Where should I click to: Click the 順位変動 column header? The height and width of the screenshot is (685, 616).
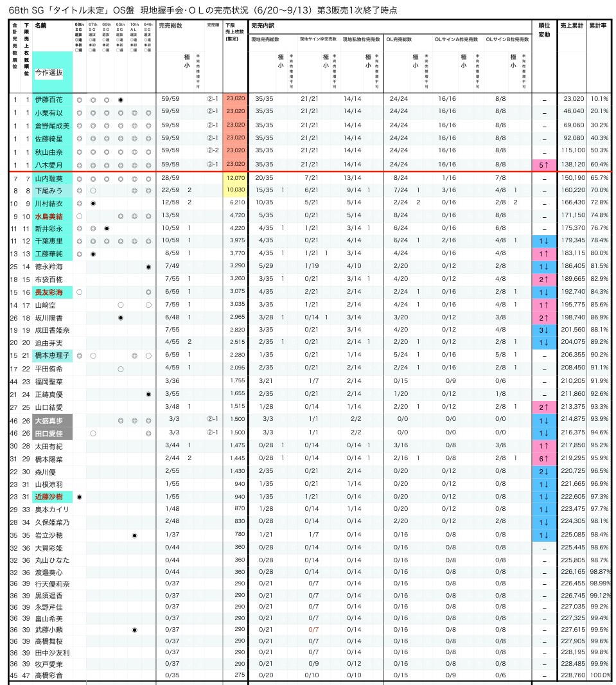[x=544, y=30]
